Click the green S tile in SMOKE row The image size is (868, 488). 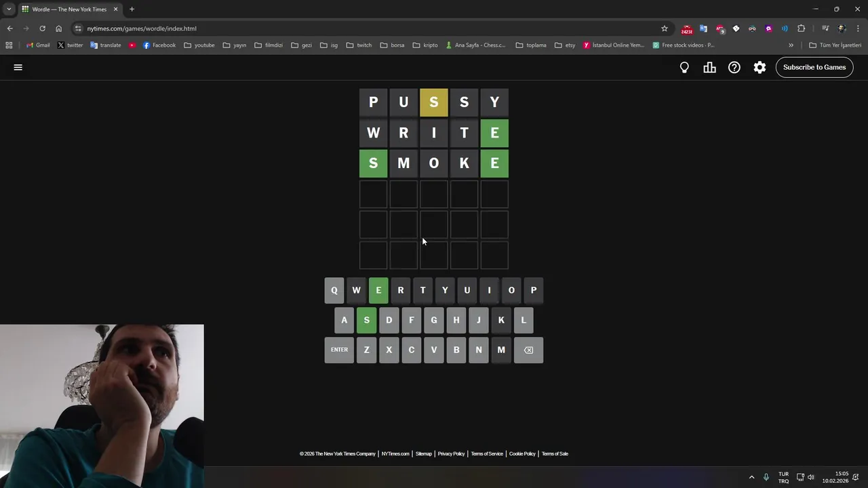373,163
